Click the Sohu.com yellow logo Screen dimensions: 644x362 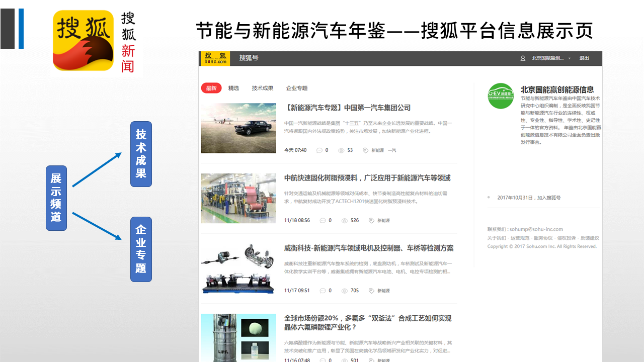point(215,58)
